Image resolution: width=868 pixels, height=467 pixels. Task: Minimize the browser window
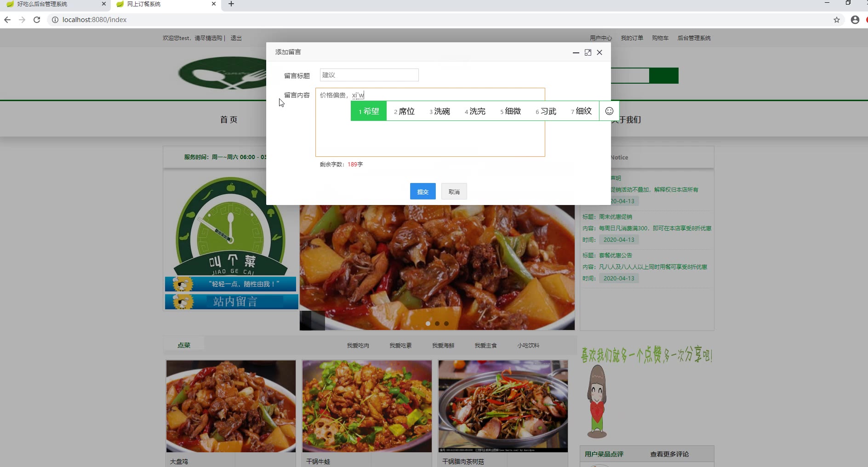pos(827,3)
